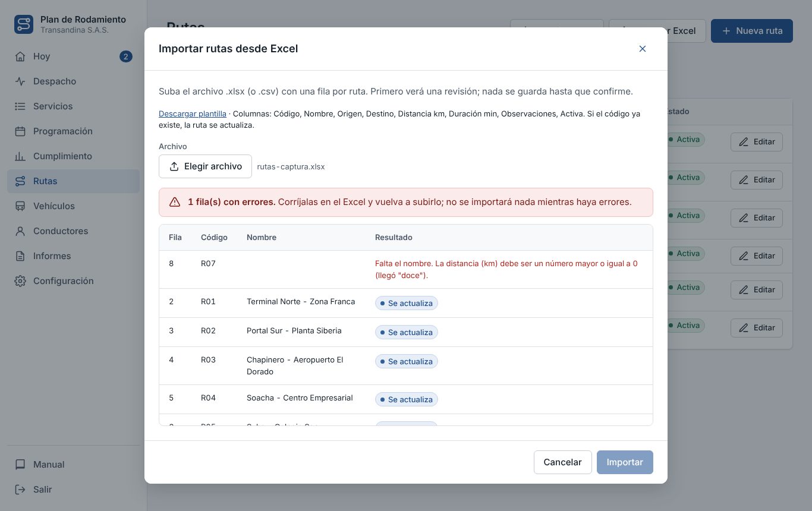812x511 pixels.
Task: Go to Rutas in the sidebar
Action: (73, 181)
